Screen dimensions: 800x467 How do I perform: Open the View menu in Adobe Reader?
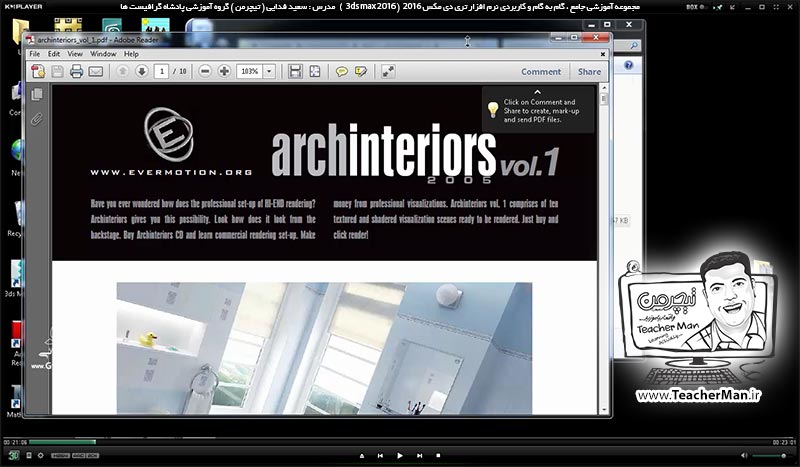coord(75,54)
